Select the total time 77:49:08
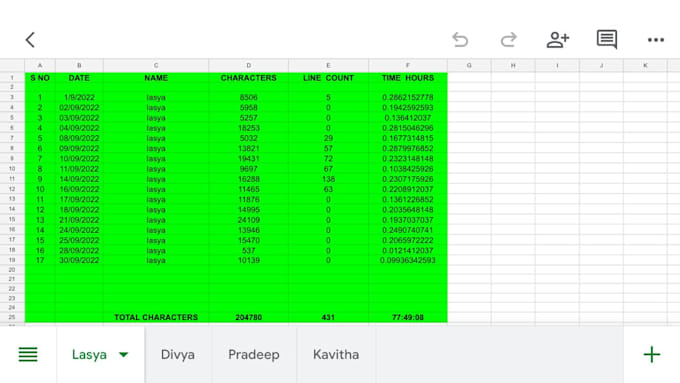The image size is (680, 383). pyautogui.click(x=408, y=317)
